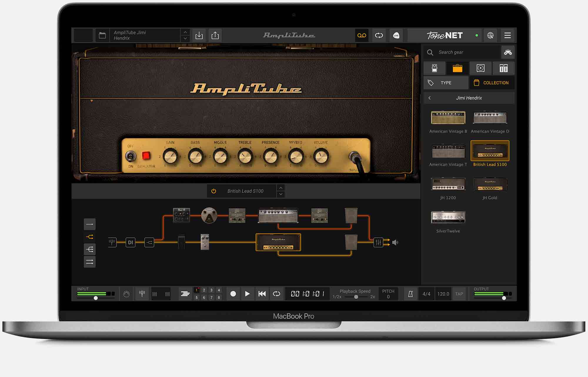
Task: Start recording with Record button
Action: pos(233,294)
